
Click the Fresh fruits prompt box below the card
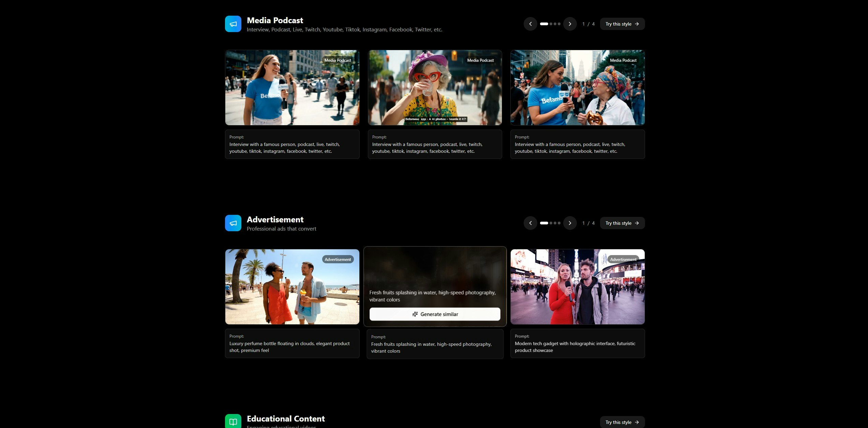click(x=435, y=344)
